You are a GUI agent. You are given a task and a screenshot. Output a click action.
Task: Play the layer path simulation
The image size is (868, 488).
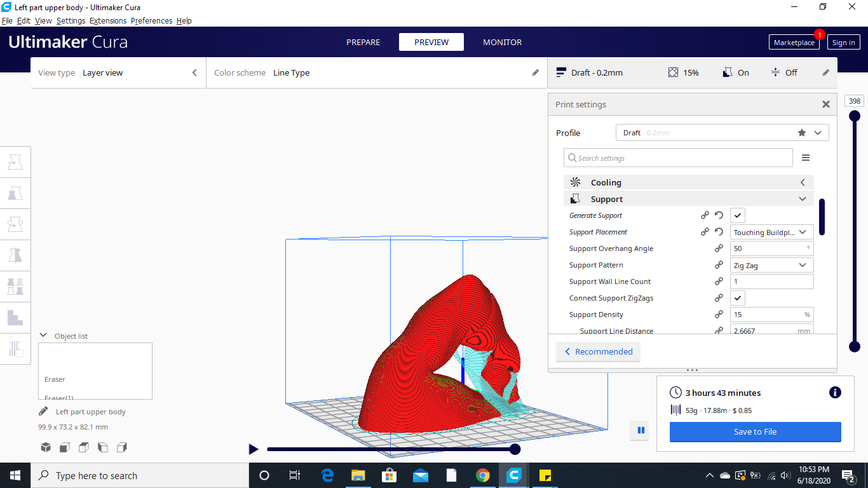point(254,449)
